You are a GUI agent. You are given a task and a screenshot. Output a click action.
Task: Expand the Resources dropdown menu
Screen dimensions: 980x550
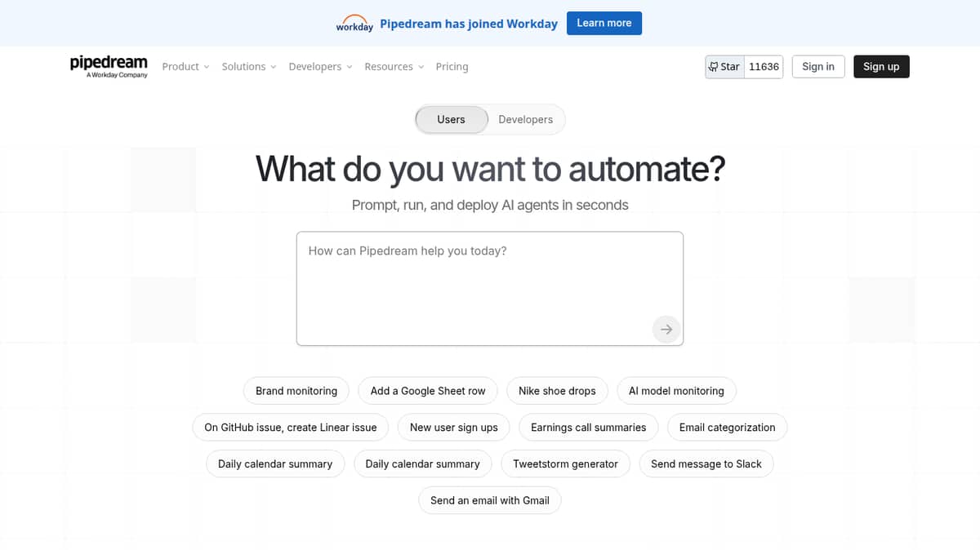(394, 67)
